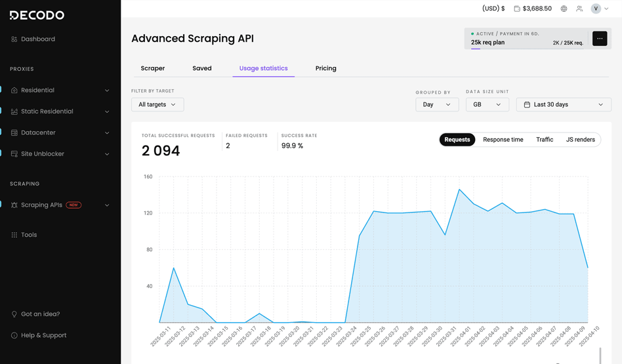
Task: Open the Tools grid icon
Action: [14, 235]
